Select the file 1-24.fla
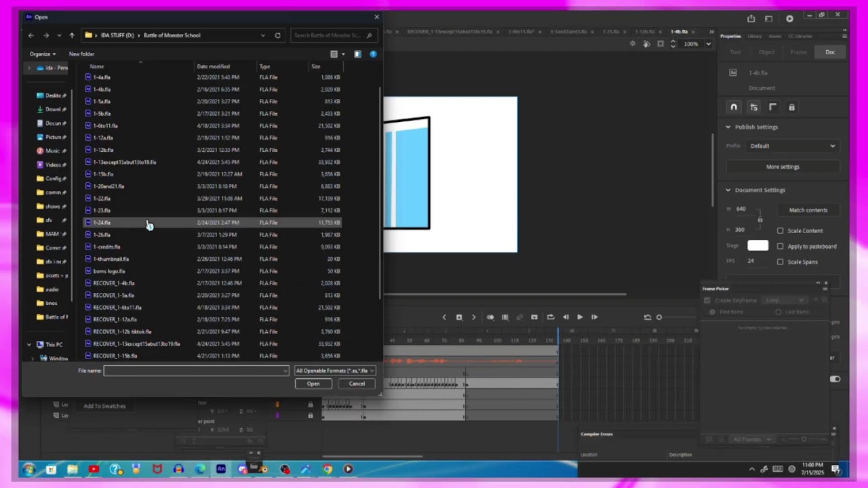Image resolution: width=868 pixels, height=488 pixels. (212, 222)
